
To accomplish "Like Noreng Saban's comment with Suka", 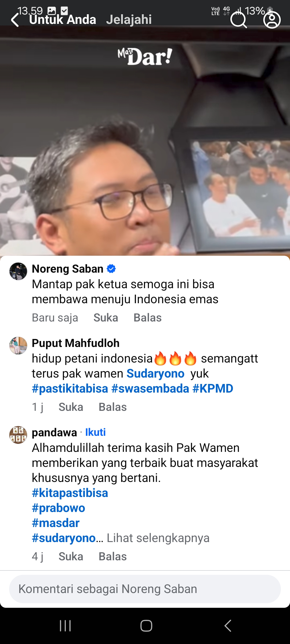I will point(106,318).
